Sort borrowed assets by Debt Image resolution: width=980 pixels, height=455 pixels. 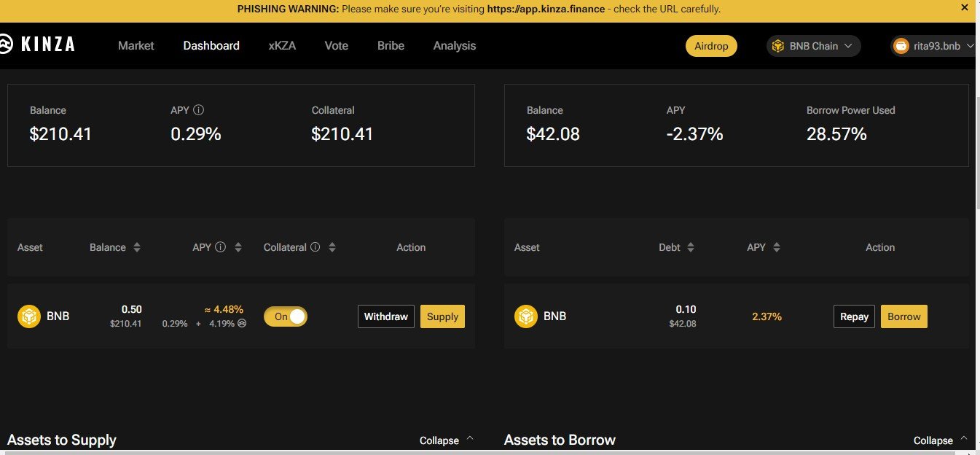point(691,247)
